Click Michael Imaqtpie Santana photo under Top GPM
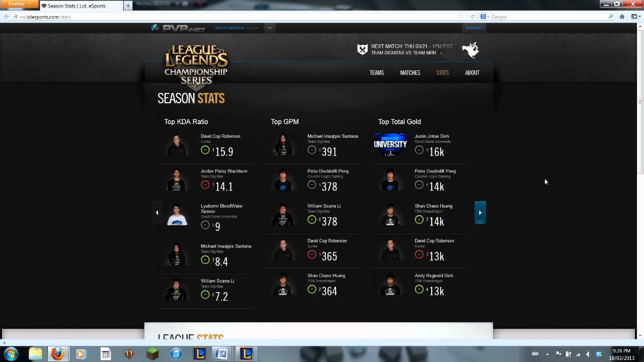The image size is (644, 362). 283,145
